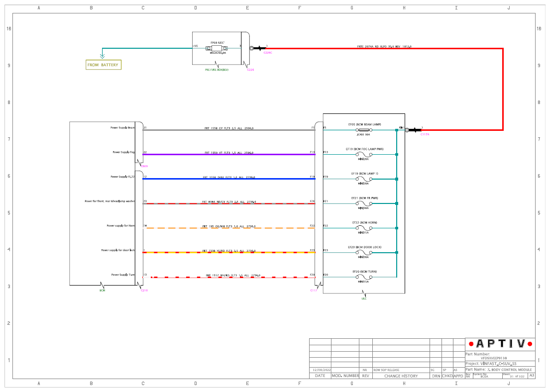Click the red FRTE 2074A RD wire label
The height and width of the screenshot is (392, 550).
(384, 46)
